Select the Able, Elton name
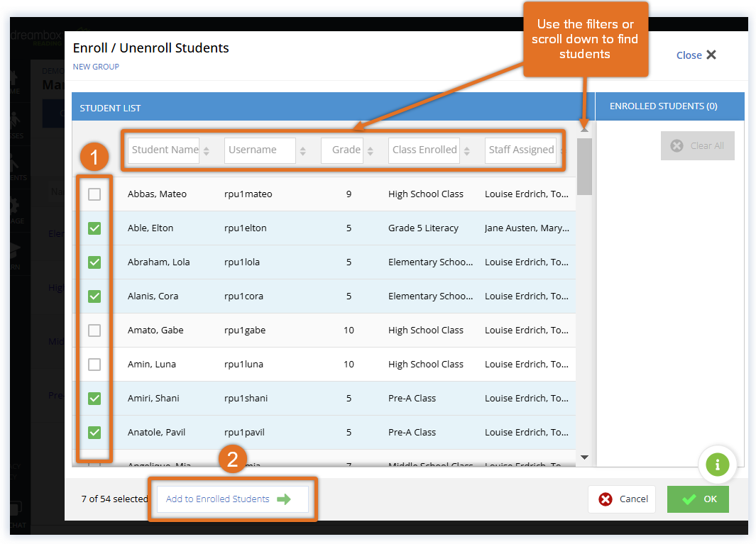756x544 pixels. [x=150, y=228]
